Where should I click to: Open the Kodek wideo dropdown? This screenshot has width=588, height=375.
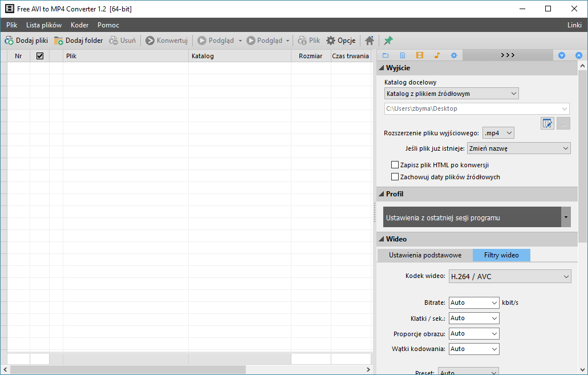510,277
